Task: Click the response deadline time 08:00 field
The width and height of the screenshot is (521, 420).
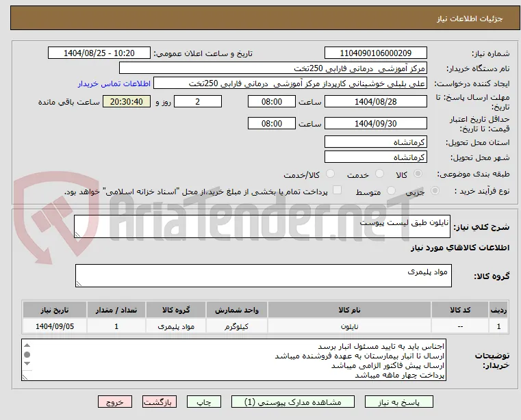Action: coord(272,101)
